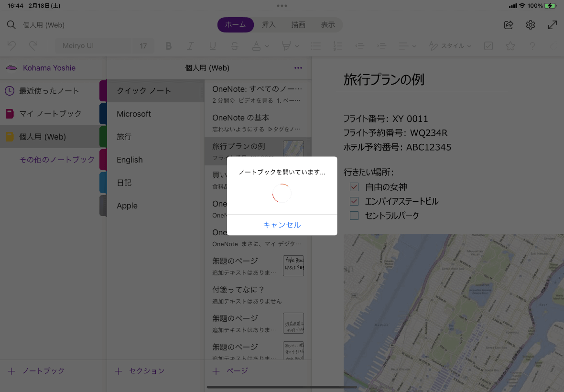Image resolution: width=564 pixels, height=392 pixels.
Task: Add the star tag
Action: (510, 46)
